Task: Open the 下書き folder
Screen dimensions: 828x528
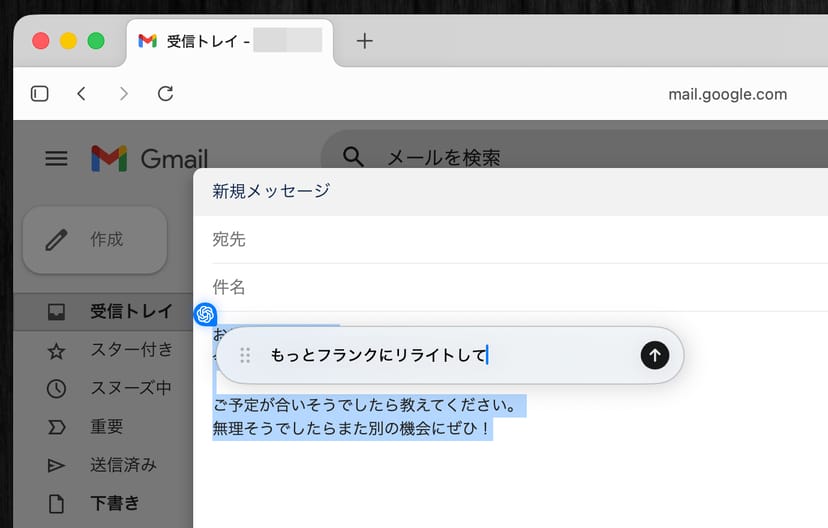Action: 115,503
